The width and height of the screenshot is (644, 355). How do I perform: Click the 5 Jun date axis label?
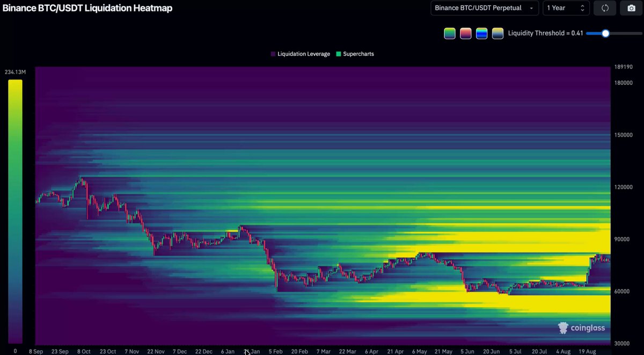pyautogui.click(x=467, y=351)
